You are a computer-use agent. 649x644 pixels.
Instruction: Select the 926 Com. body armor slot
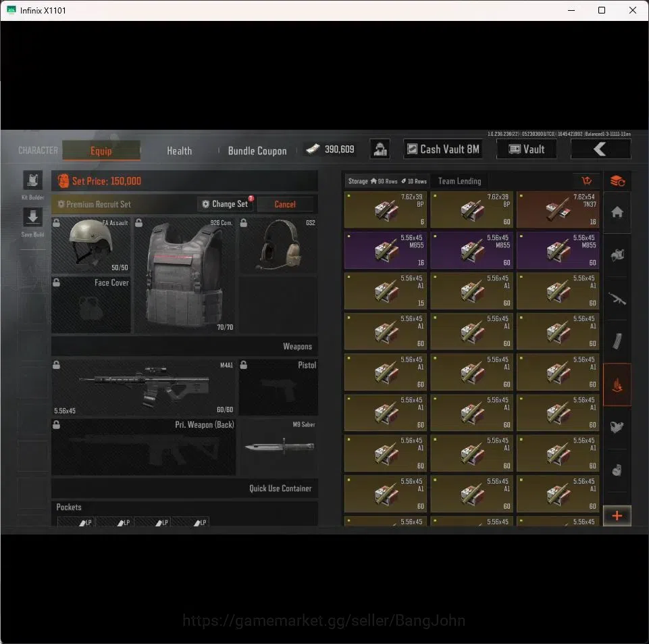[x=185, y=275]
